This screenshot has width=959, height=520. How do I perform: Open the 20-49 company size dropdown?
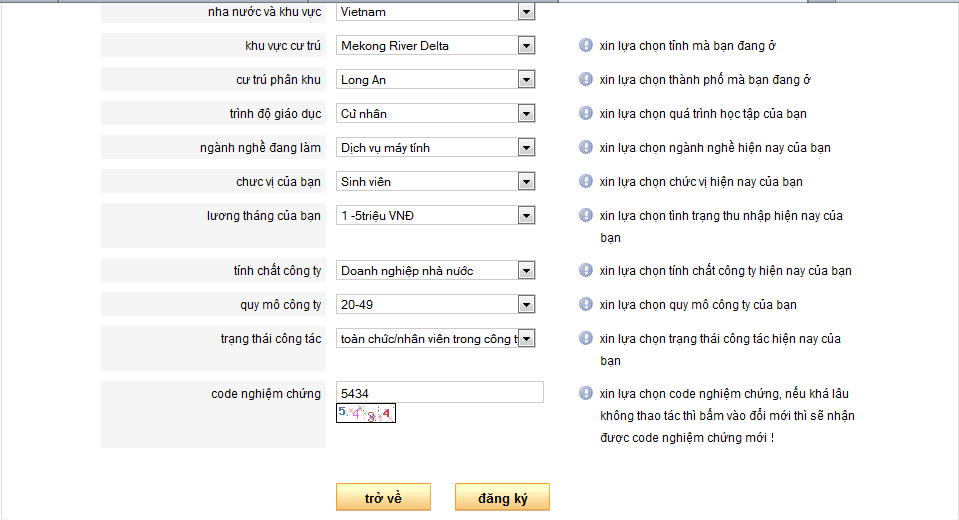click(x=435, y=304)
